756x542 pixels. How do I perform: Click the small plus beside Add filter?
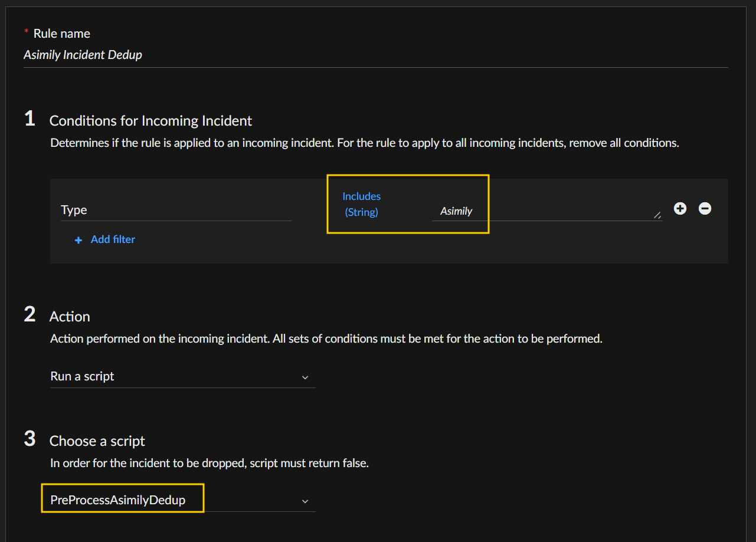tap(78, 240)
